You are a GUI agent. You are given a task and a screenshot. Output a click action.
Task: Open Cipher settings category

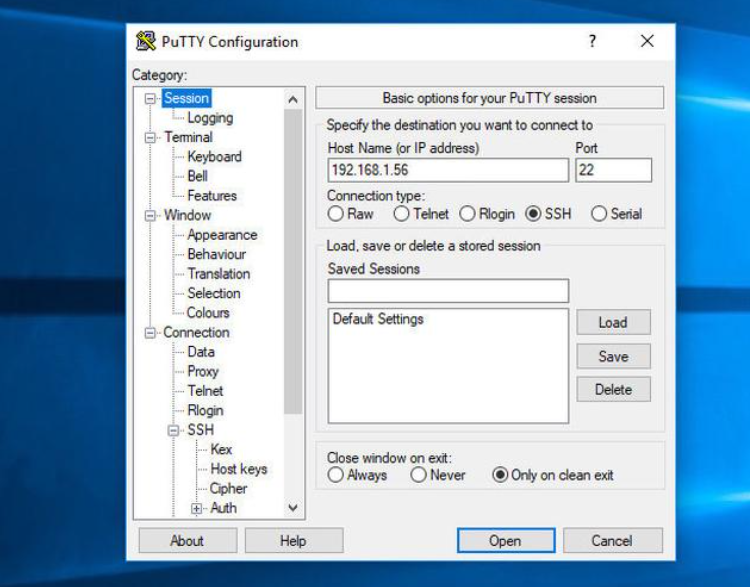click(228, 488)
